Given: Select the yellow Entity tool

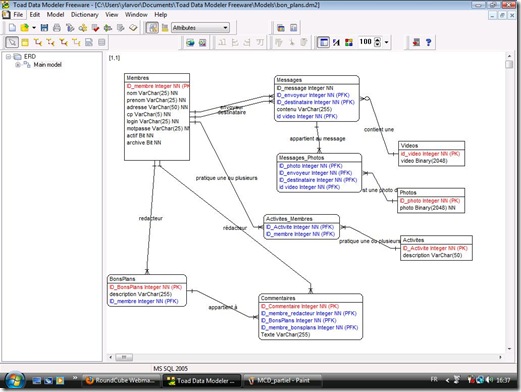Looking at the screenshot, I should tap(25, 42).
